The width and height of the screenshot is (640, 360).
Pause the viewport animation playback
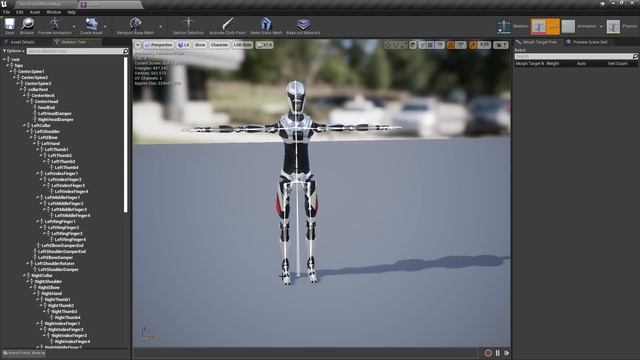tap(498, 353)
